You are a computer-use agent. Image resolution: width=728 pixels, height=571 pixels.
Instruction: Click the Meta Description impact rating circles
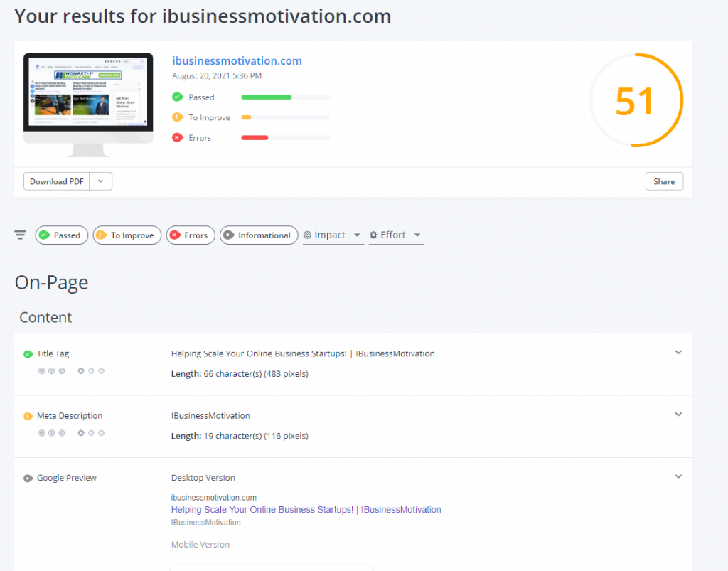51,433
